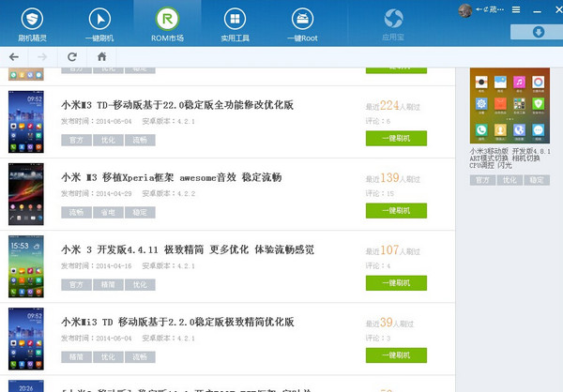563x392 pixels.
Task: Click 一键刷机 for the 139人刷过 ROM
Action: pos(396,211)
